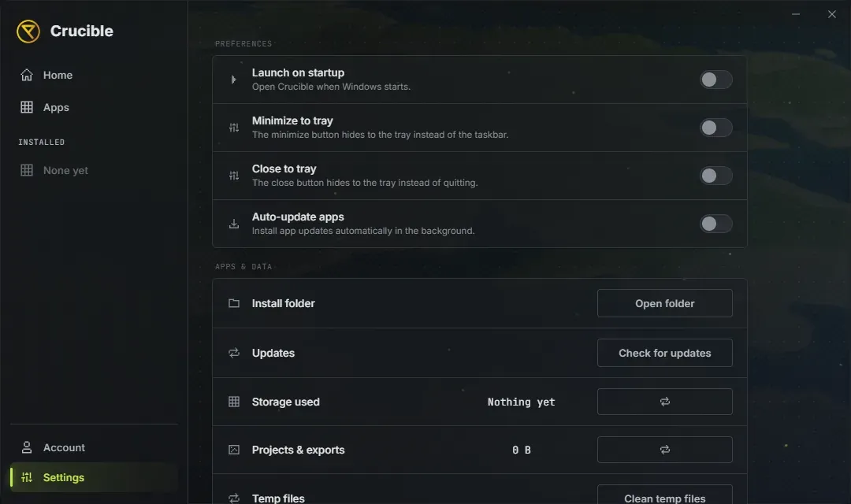The height and width of the screenshot is (504, 851).
Task: Click the Storage used label
Action: pyautogui.click(x=285, y=402)
